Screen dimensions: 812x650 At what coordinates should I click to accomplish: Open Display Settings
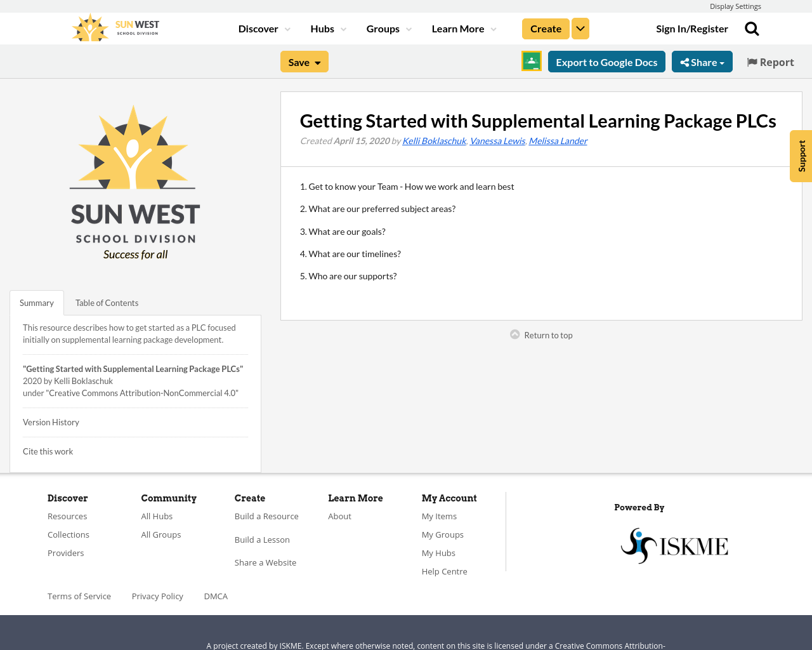coord(735,6)
